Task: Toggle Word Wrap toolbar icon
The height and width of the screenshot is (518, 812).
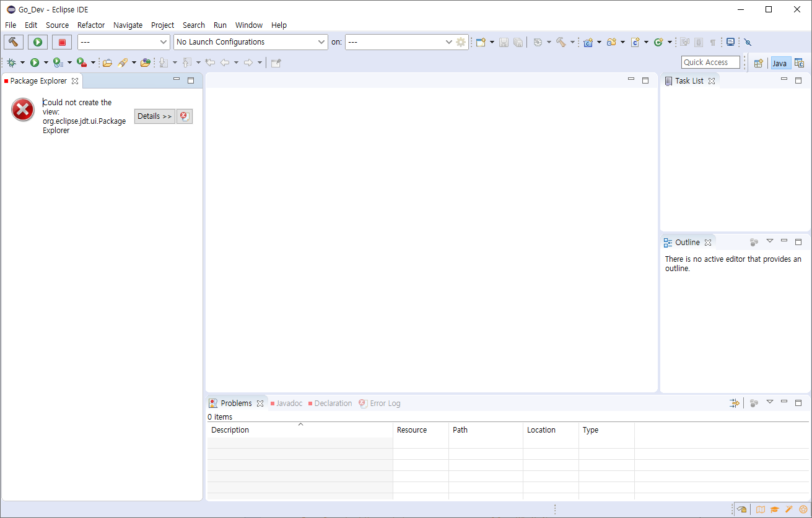Action: [684, 42]
